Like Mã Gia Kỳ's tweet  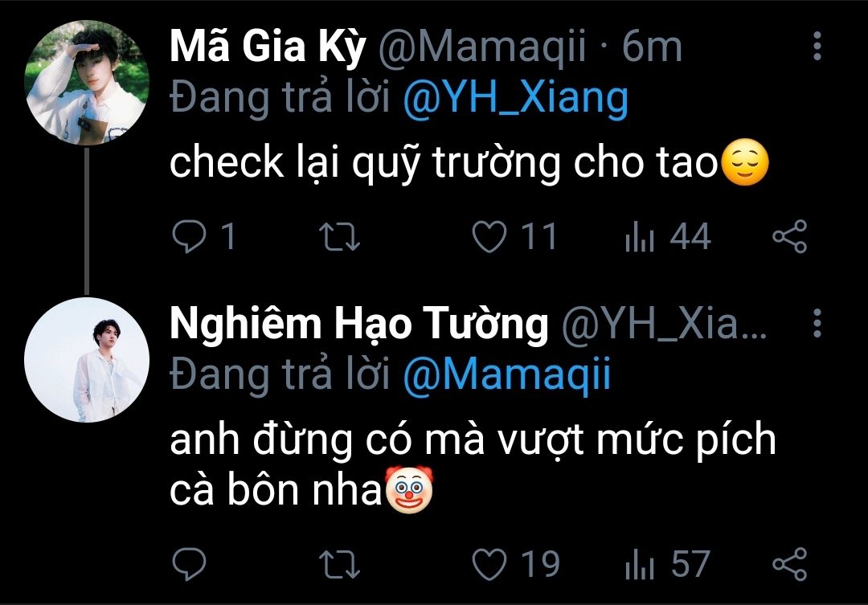click(488, 237)
